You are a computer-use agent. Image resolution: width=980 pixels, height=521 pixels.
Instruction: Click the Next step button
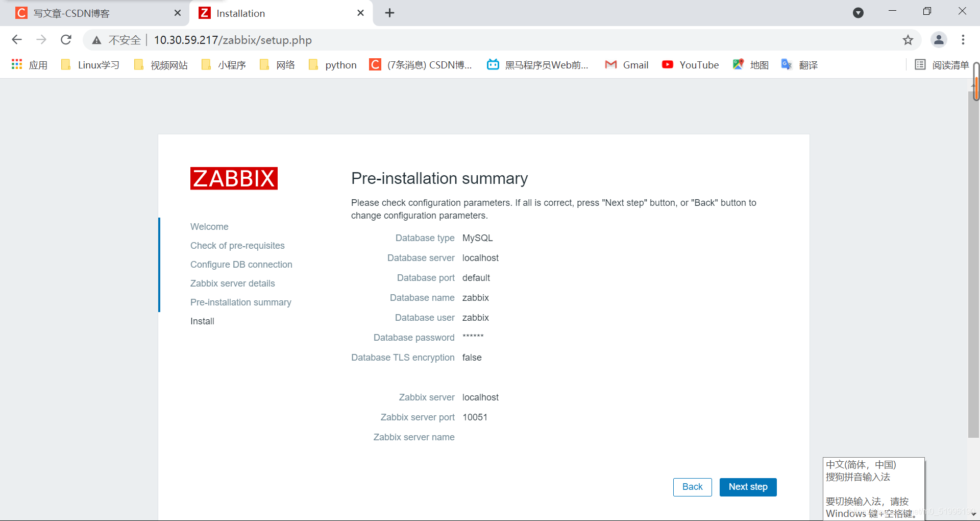pyautogui.click(x=748, y=487)
